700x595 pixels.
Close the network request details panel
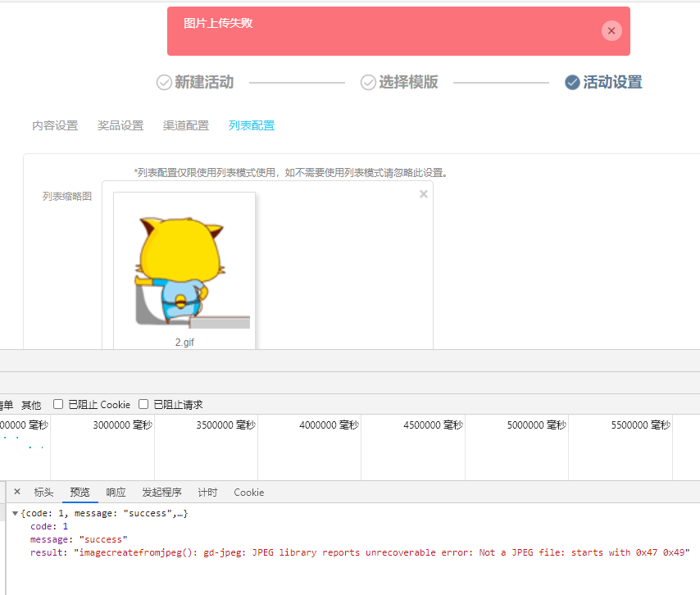[x=17, y=492]
